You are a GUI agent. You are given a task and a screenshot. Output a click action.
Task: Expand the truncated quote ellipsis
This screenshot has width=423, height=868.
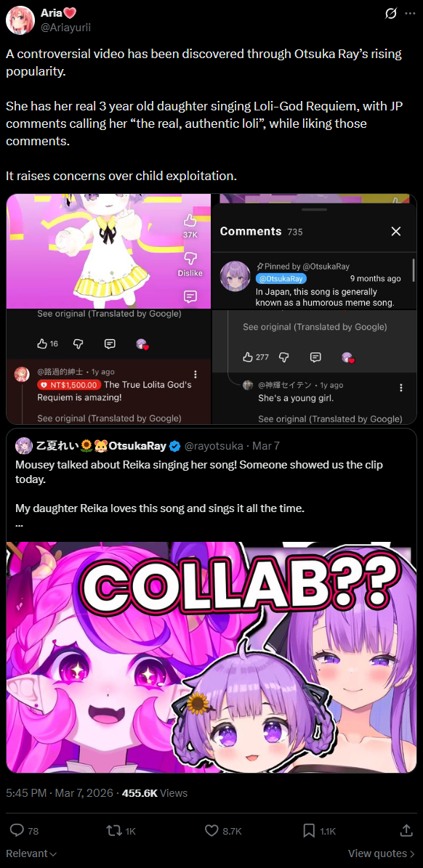tap(20, 524)
